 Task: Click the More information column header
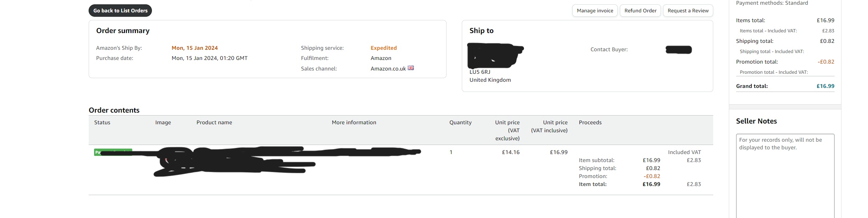coord(354,122)
